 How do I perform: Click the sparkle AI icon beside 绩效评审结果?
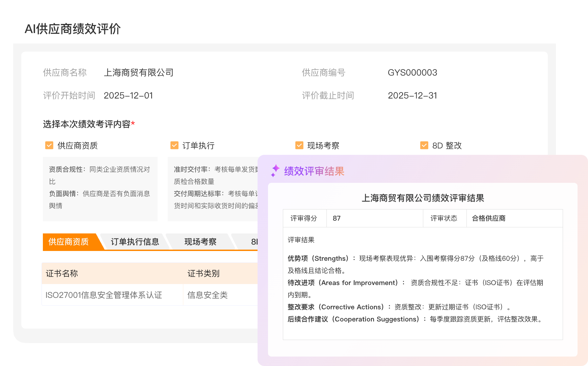pos(275,171)
